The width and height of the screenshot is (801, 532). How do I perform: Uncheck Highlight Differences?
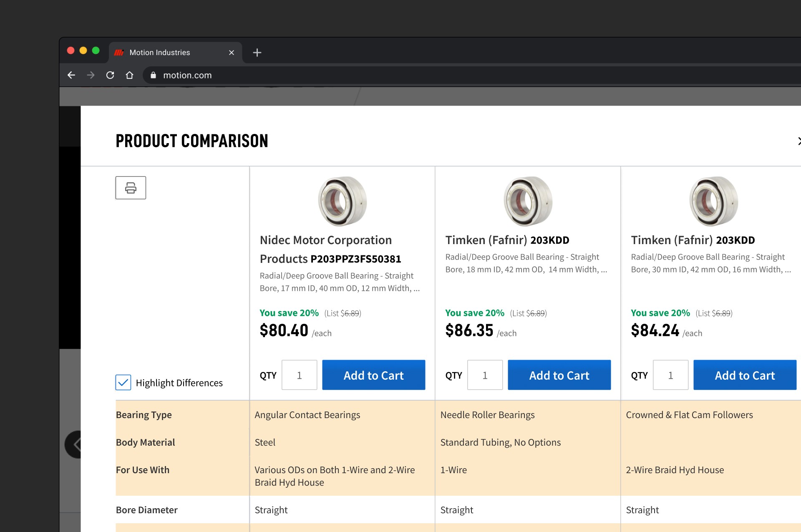[123, 383]
